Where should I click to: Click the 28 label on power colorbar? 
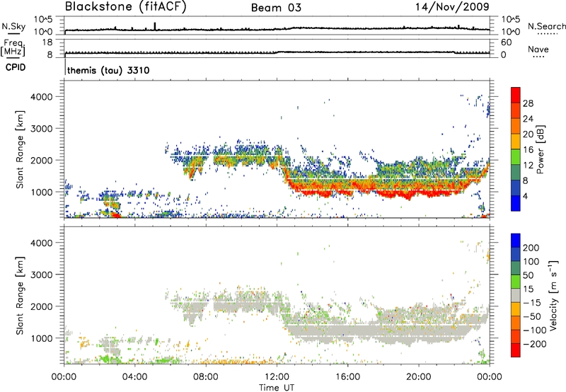point(528,103)
